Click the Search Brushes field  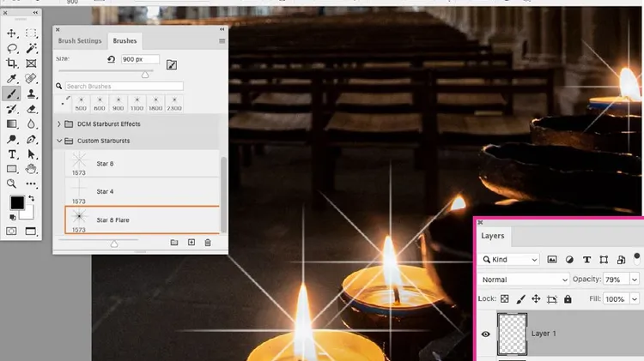click(124, 86)
